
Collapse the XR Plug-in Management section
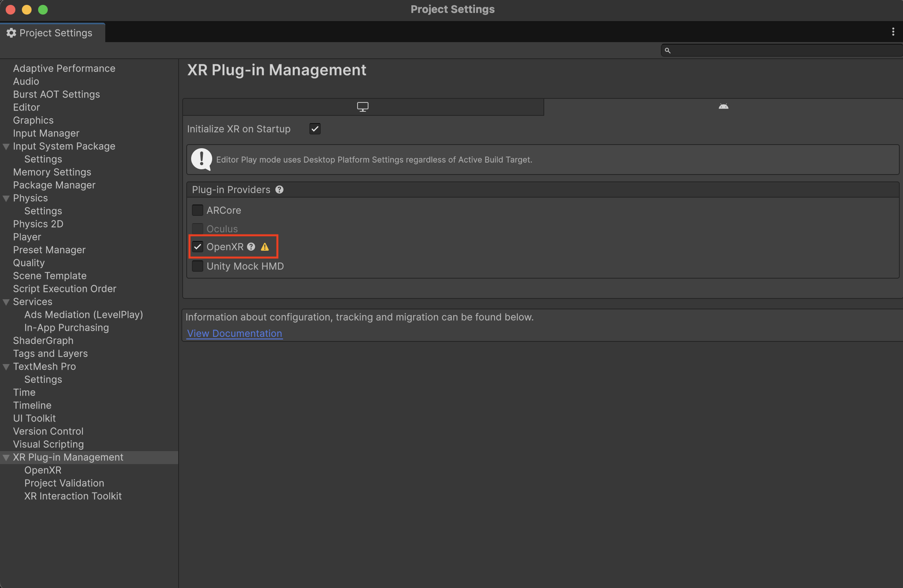6,457
